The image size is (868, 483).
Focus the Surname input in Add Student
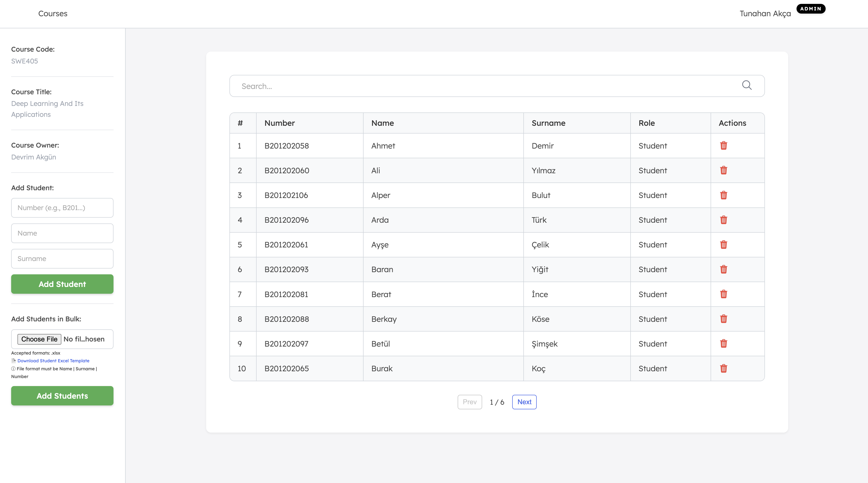pos(62,259)
